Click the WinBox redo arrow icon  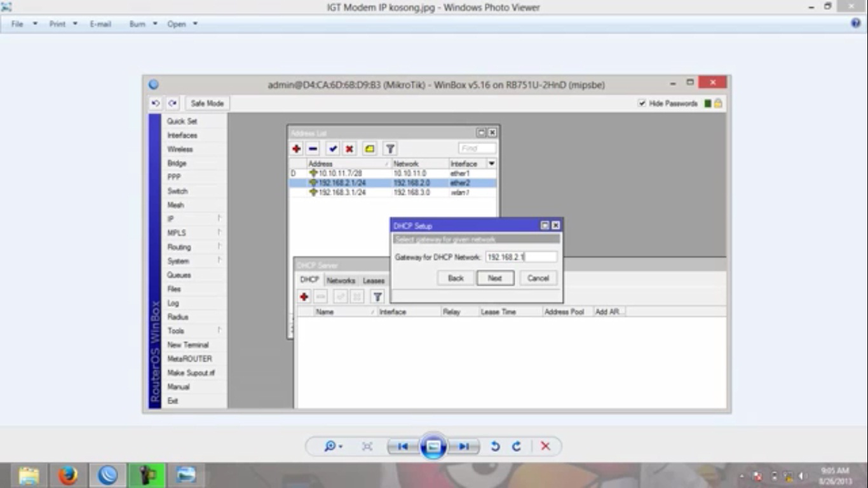[173, 104]
